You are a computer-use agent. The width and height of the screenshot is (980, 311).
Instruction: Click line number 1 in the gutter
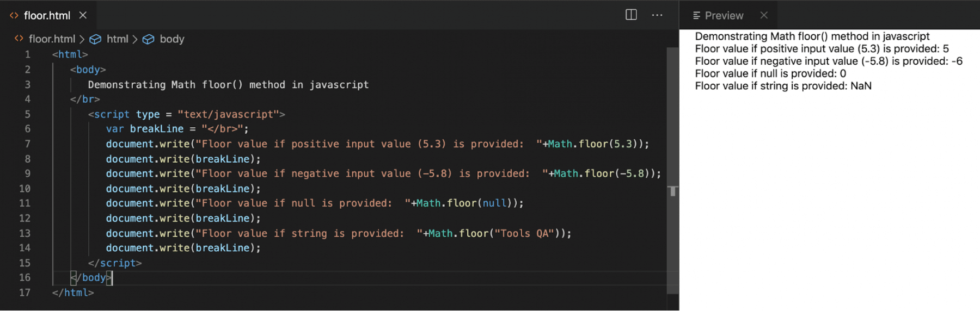coord(27,54)
